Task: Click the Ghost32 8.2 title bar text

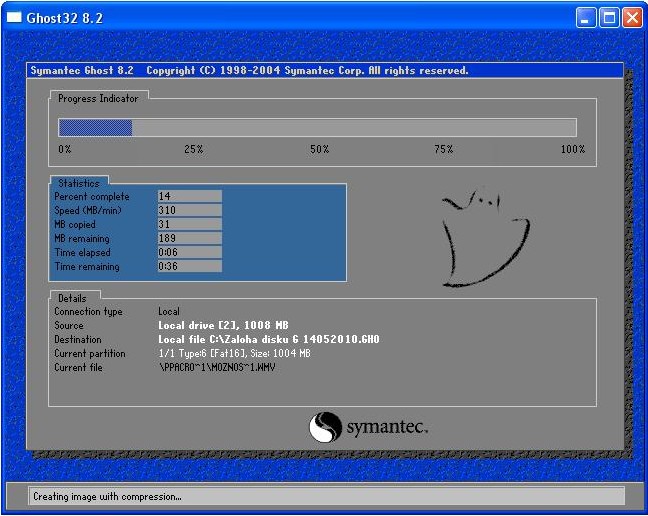Action: (64, 18)
